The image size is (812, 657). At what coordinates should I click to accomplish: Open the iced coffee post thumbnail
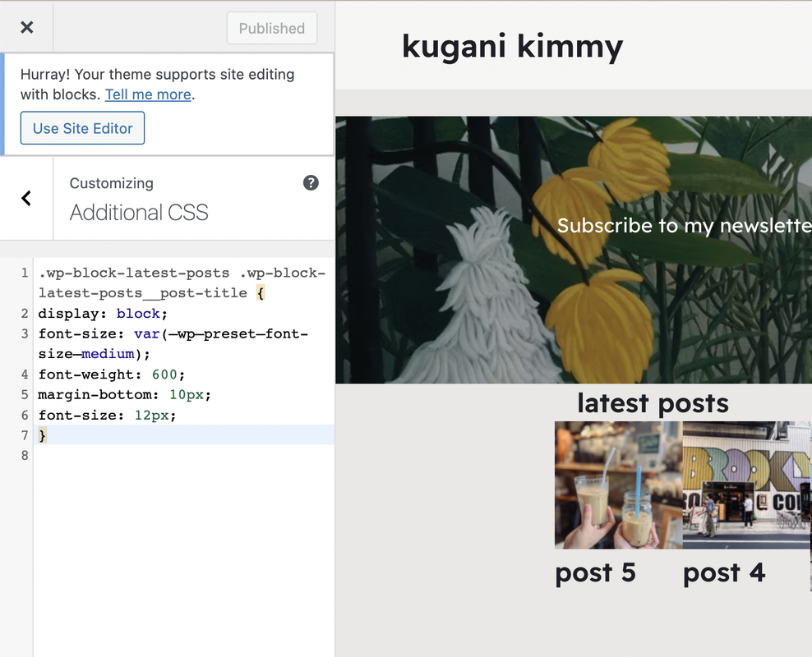[x=618, y=485]
